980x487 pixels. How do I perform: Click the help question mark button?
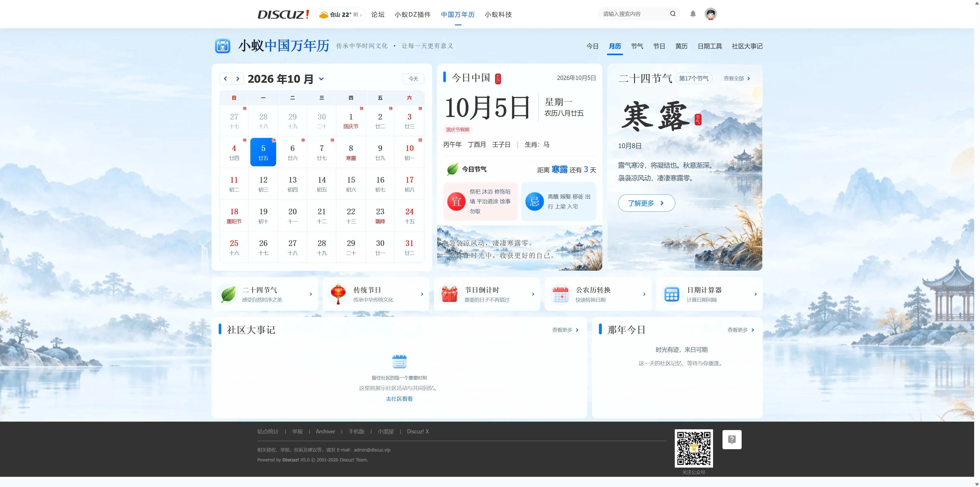click(x=732, y=440)
